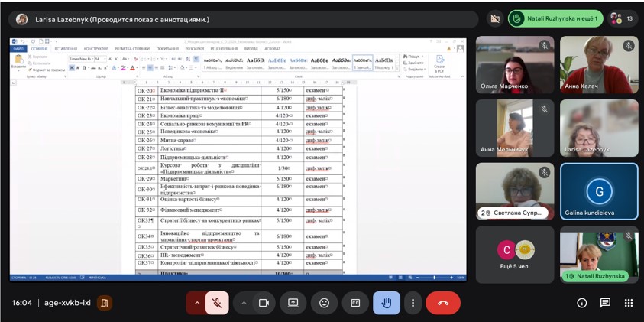Viewport: 644px width, 322px height.
Task: Toggle the camera on or off
Action: [x=264, y=303]
